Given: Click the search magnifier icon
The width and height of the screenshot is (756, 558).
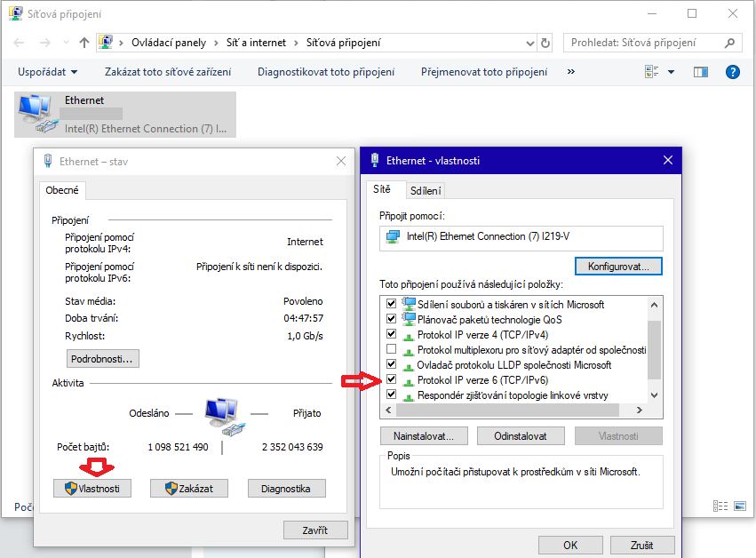Looking at the screenshot, I should (730, 43).
